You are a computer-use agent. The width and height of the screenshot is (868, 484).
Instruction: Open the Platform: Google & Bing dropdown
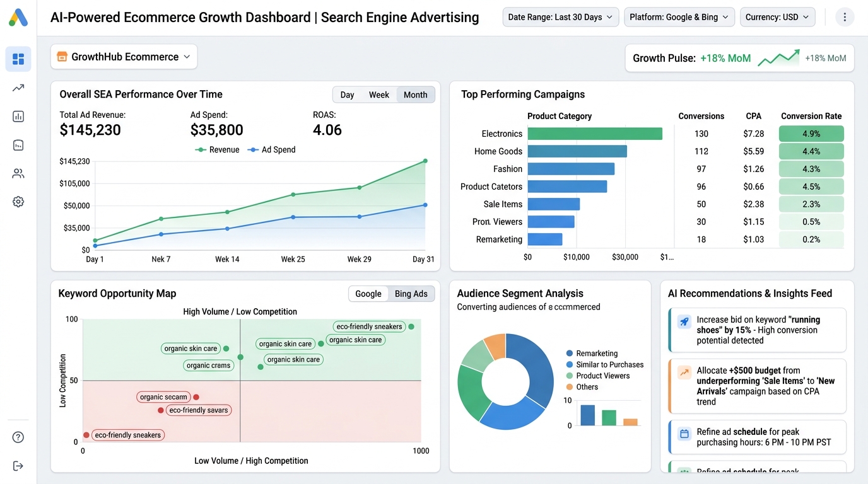coord(679,17)
